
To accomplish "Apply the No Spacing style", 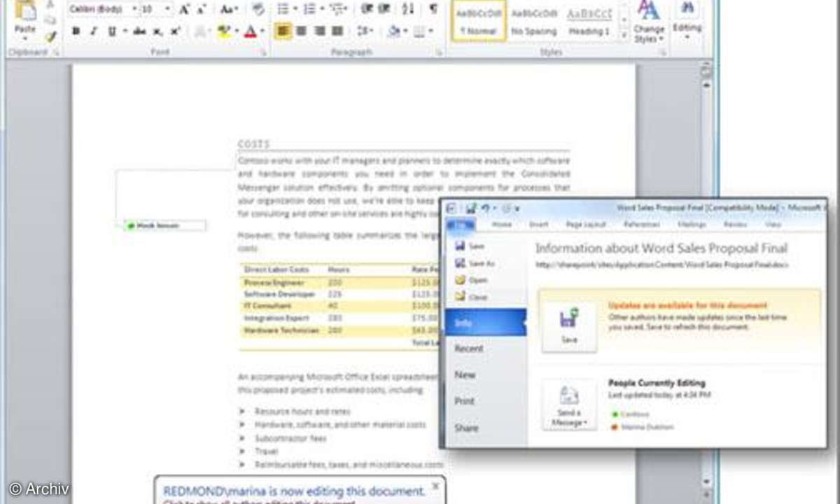I will click(x=534, y=21).
